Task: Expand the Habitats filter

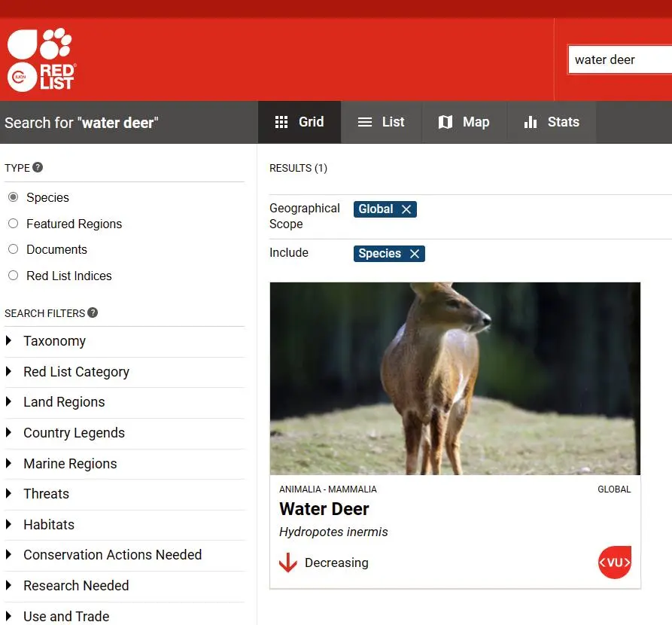Action: [x=124, y=525]
